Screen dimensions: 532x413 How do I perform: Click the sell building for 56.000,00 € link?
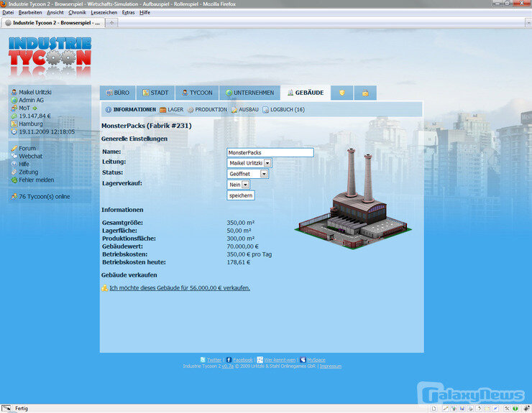pyautogui.click(x=180, y=288)
